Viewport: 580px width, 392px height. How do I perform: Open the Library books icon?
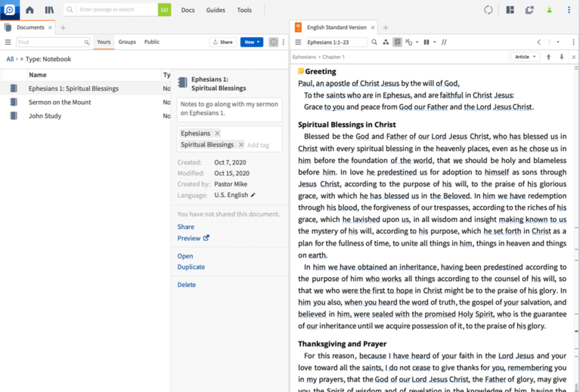coord(49,10)
